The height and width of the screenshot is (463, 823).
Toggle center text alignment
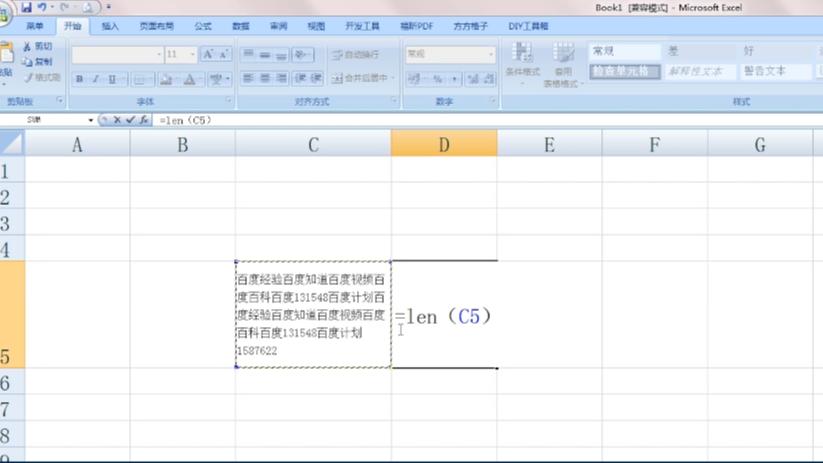pyautogui.click(x=265, y=78)
